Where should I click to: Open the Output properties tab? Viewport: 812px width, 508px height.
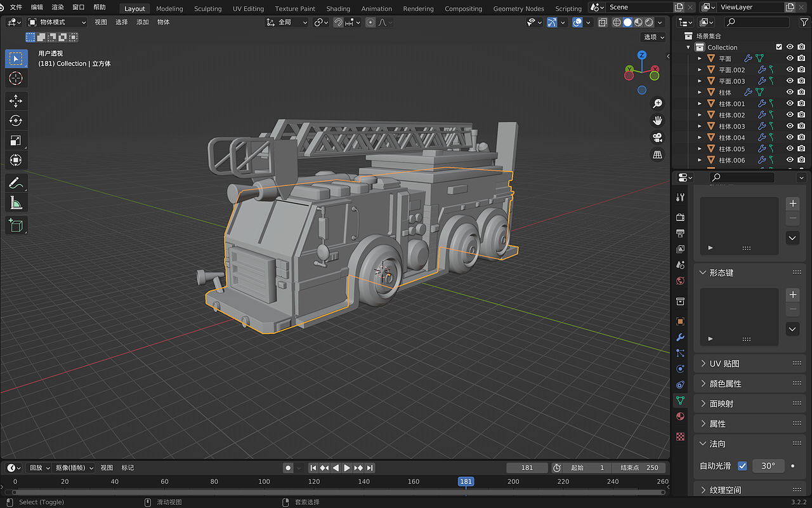(681, 233)
